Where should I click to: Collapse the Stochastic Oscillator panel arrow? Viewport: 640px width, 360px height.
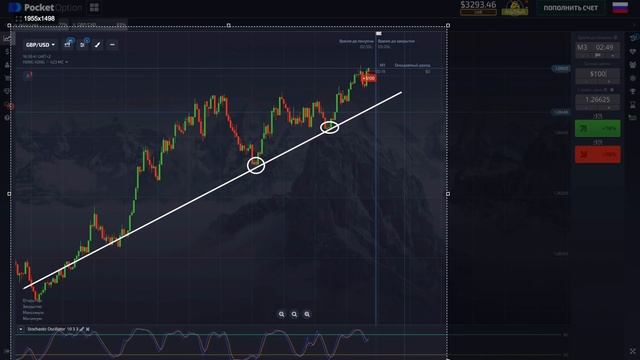coord(21,329)
